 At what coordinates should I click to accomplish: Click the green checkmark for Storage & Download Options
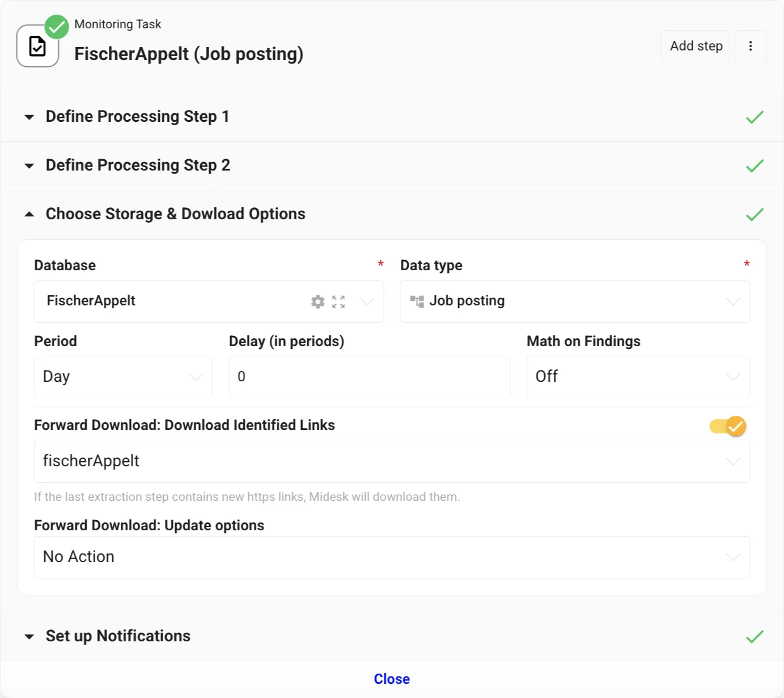(755, 215)
